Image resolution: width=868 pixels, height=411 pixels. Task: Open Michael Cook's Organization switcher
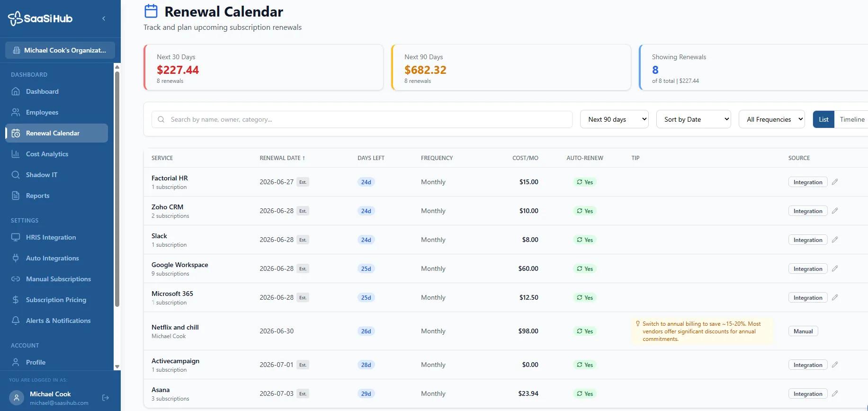point(60,50)
